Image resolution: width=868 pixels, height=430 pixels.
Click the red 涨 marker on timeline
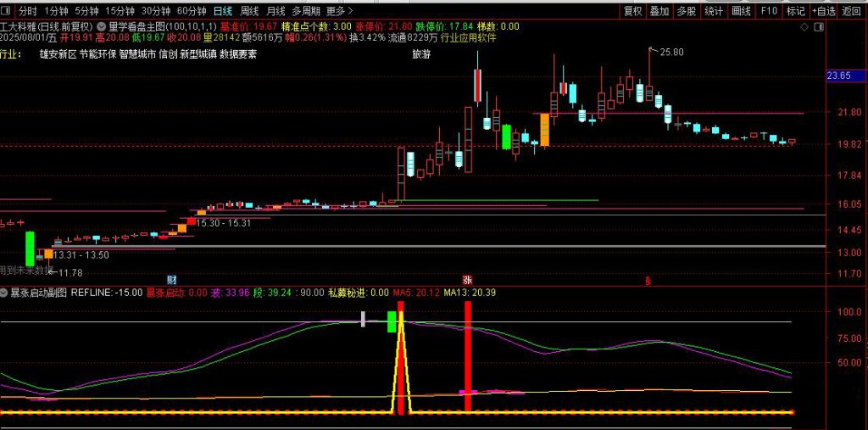click(467, 279)
